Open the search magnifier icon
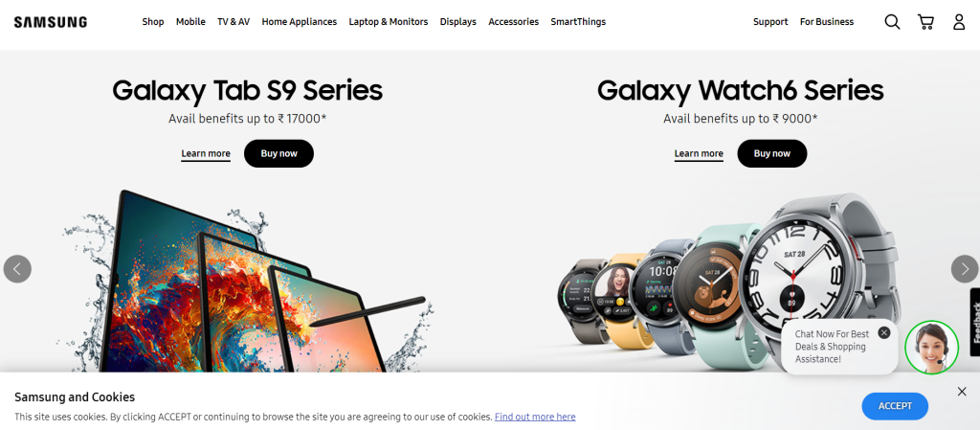Image resolution: width=980 pixels, height=430 pixels. 892,22
